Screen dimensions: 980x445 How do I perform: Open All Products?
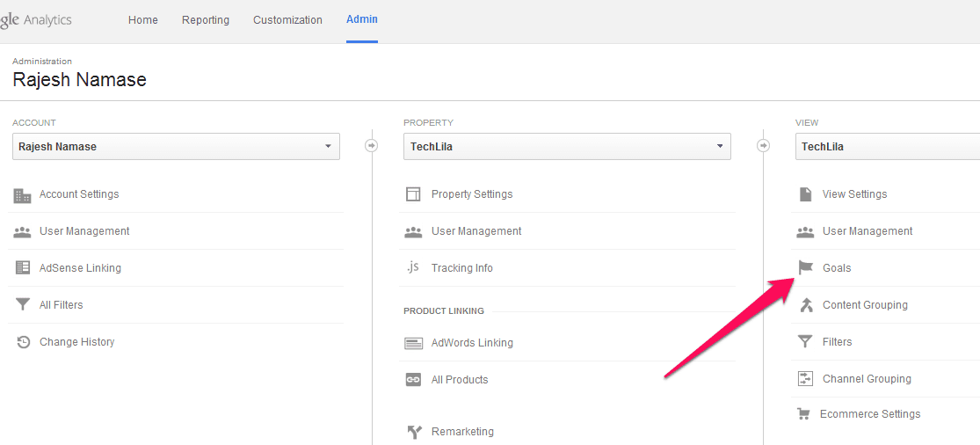coord(460,379)
